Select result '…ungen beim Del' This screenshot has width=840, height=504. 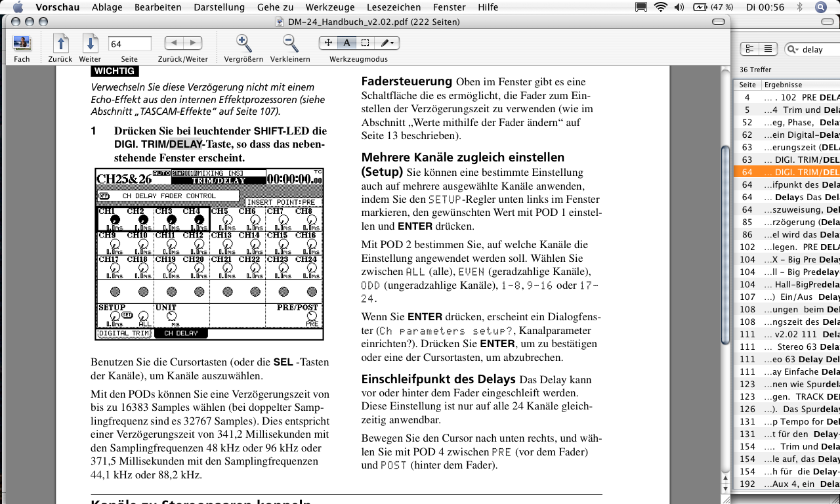(787, 309)
